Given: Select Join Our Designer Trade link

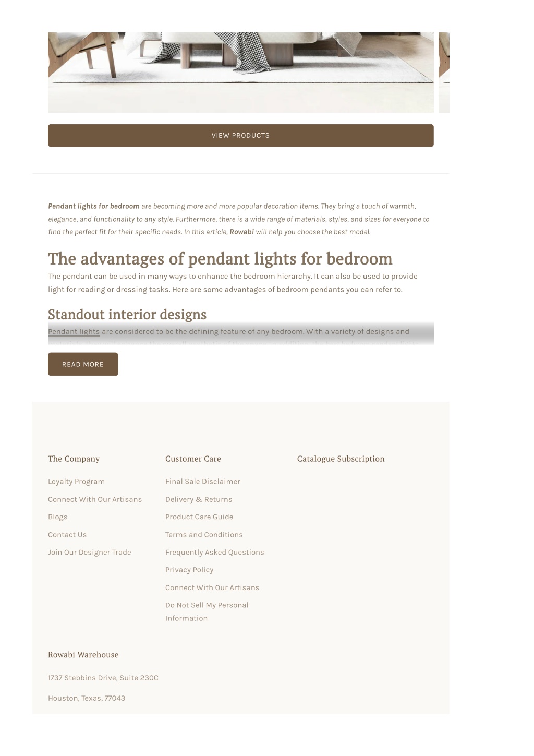Looking at the screenshot, I should [89, 553].
